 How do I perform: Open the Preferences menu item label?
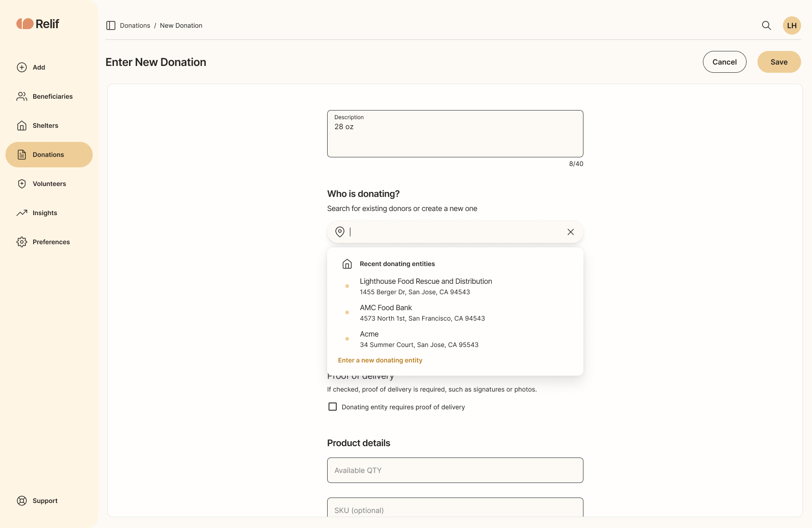pos(51,242)
